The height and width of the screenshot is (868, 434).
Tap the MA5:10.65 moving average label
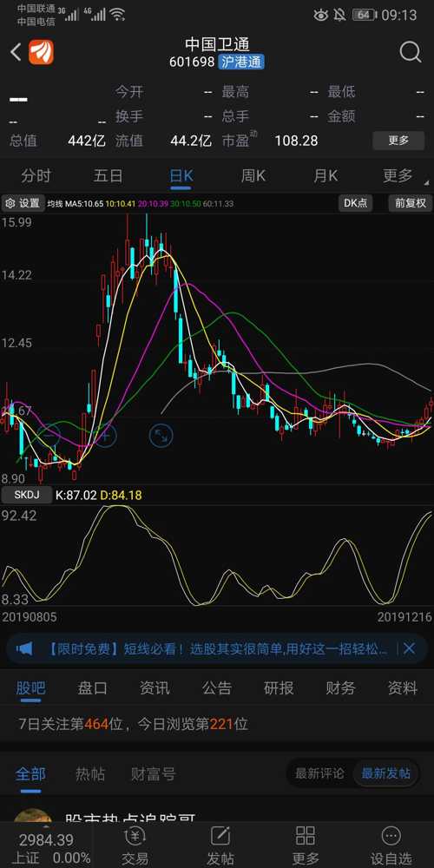pos(83,204)
